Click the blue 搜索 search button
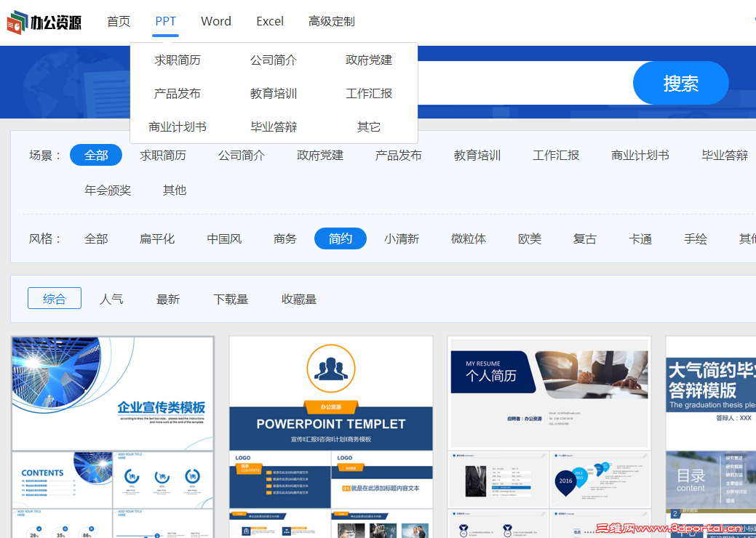Viewport: 756px width, 538px height. coord(680,83)
